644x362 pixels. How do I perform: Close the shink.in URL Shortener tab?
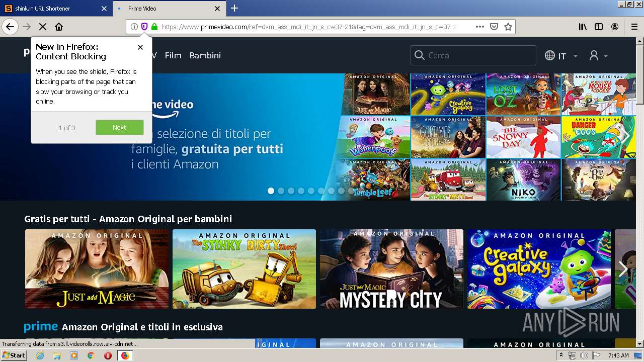(x=104, y=9)
